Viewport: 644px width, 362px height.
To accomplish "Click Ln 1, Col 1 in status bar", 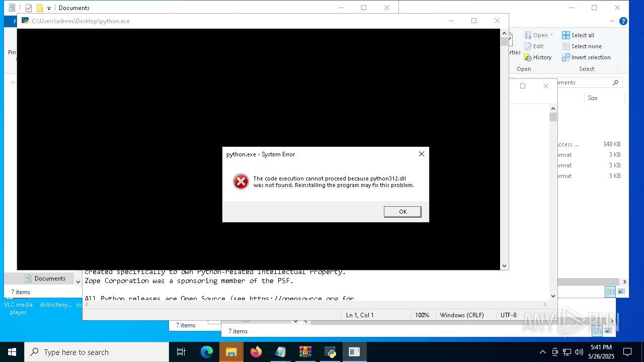I will coord(360,315).
